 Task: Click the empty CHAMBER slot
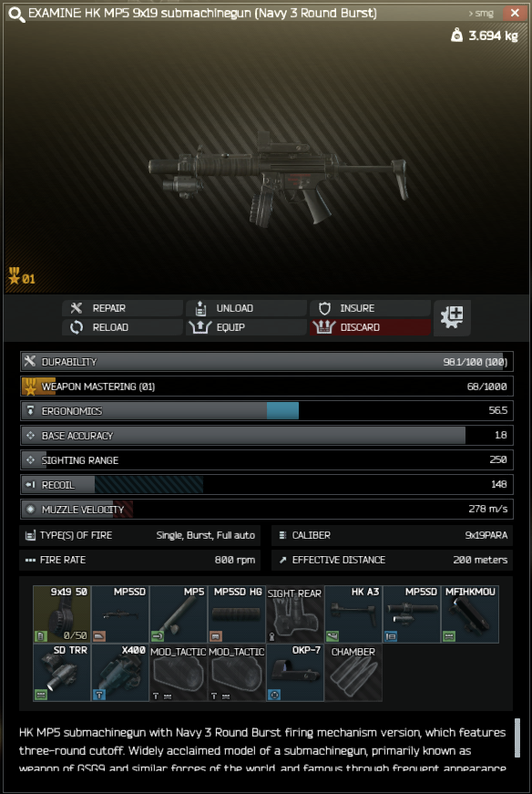353,673
